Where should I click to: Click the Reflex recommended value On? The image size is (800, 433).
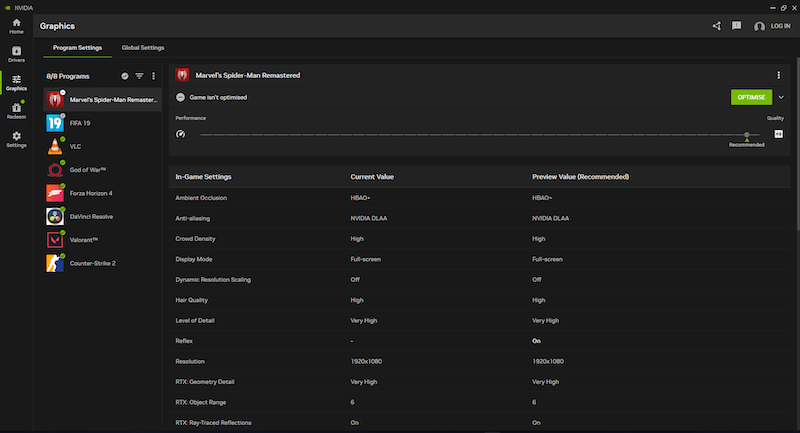tap(536, 341)
